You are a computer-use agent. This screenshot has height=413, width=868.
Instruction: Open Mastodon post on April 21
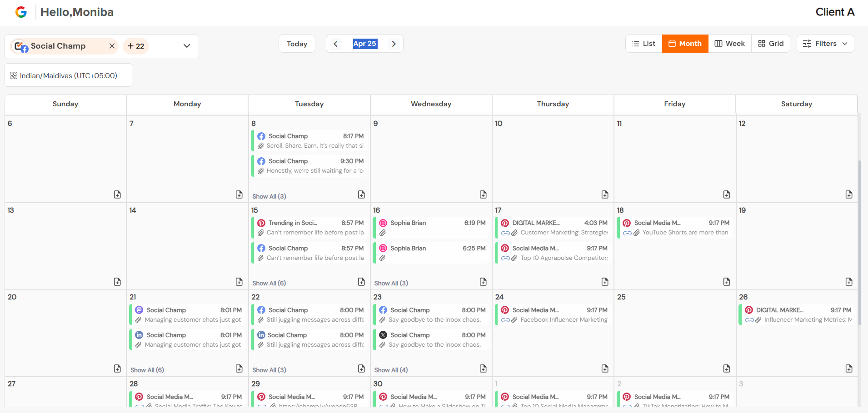coord(187,315)
